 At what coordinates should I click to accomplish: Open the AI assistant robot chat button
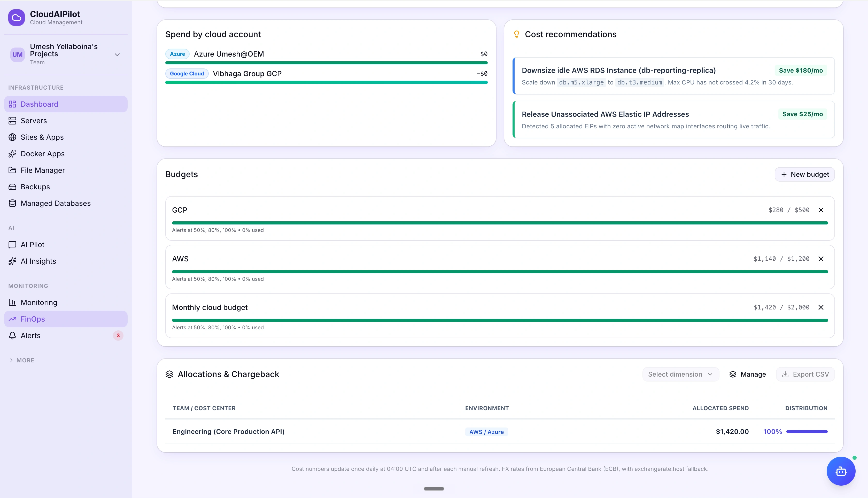click(841, 471)
